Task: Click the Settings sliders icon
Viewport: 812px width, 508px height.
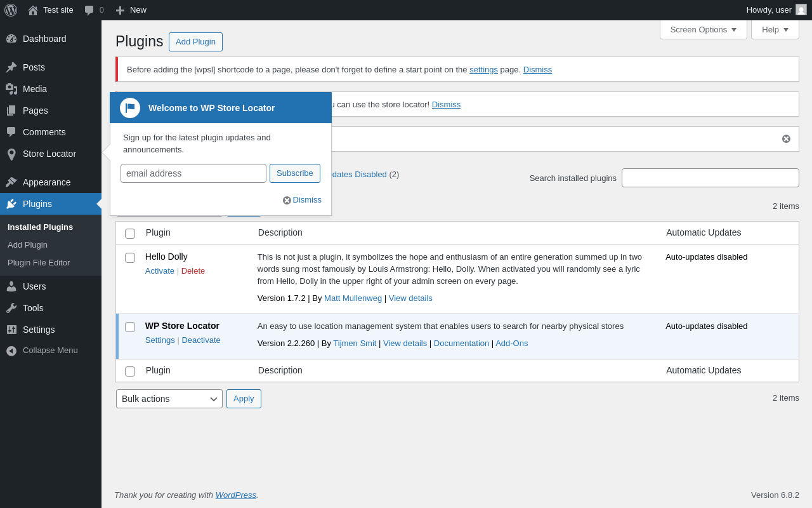Action: 11,330
